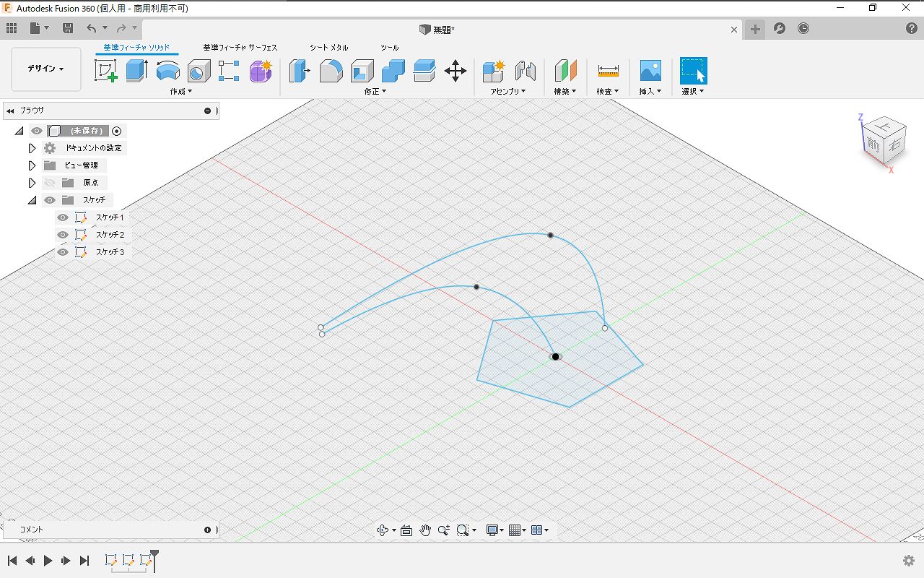The height and width of the screenshot is (578, 924).
Task: Open the 挿入 dropdown menu
Action: click(x=650, y=92)
